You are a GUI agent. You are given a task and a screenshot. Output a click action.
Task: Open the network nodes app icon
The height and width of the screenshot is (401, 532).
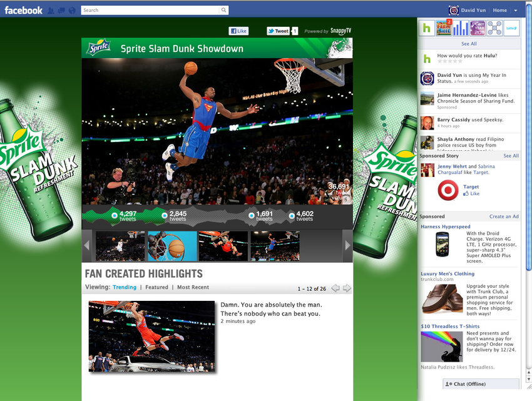point(494,28)
